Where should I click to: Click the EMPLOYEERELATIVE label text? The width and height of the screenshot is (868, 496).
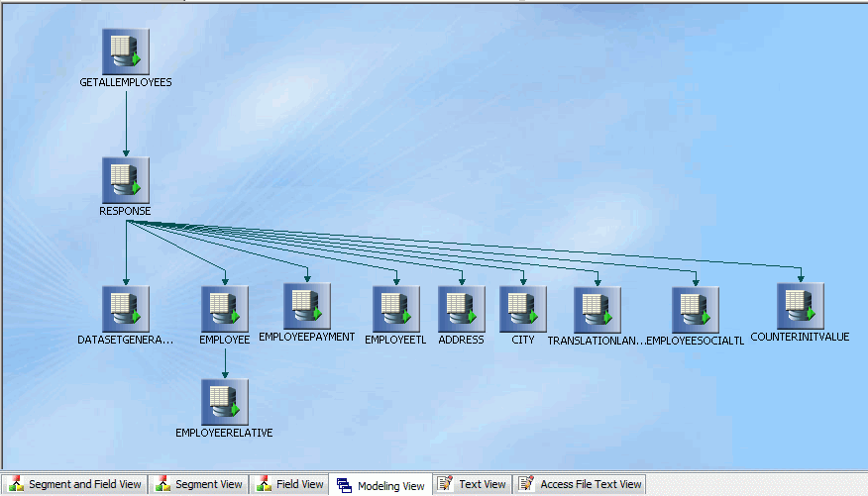(x=224, y=433)
